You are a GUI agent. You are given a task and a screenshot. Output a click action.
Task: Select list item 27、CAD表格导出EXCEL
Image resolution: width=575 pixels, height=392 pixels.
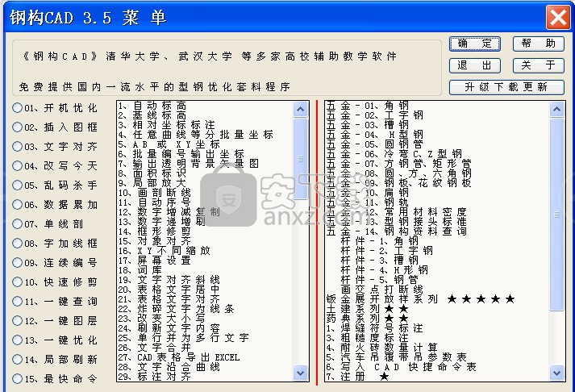pyautogui.click(x=178, y=357)
